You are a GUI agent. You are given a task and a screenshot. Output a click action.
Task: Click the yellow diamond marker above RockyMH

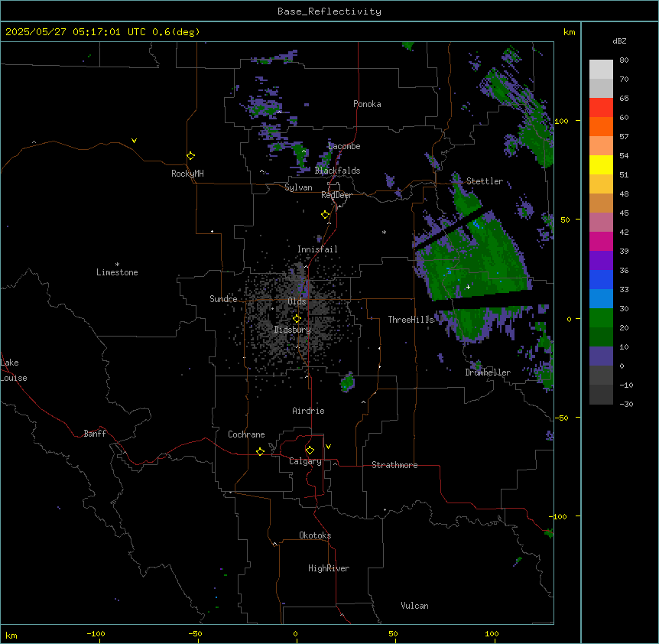pyautogui.click(x=191, y=156)
